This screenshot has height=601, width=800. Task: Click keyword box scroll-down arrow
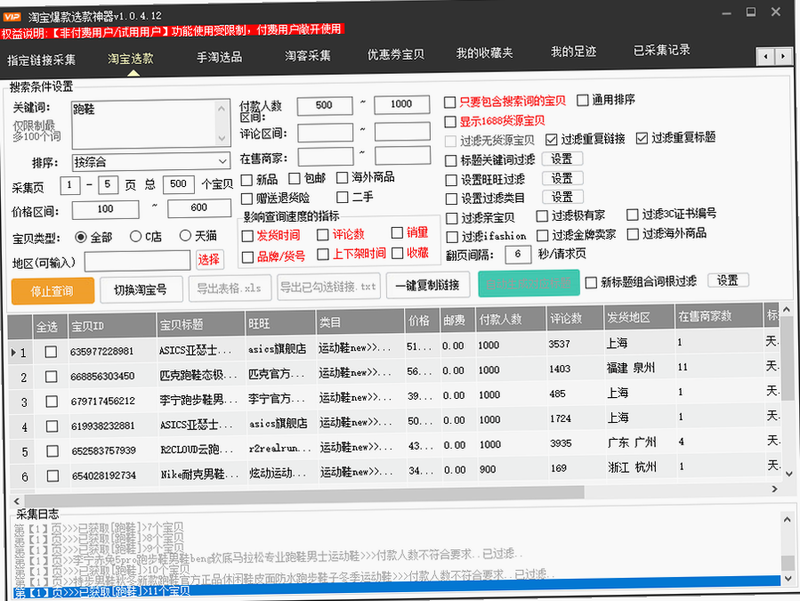221,138
